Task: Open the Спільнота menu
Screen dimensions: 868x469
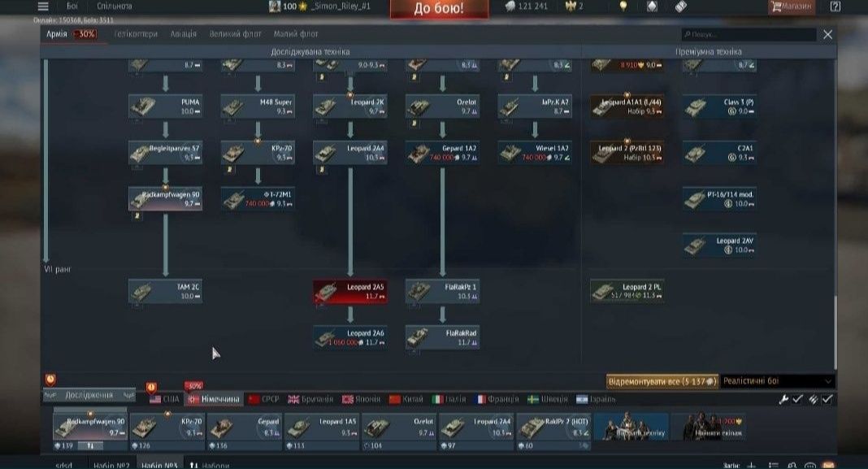Action: click(114, 6)
